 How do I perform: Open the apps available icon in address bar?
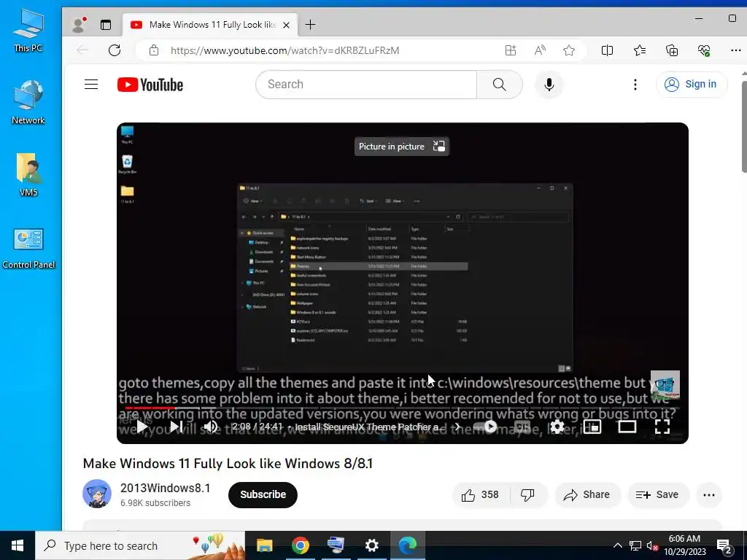click(511, 50)
